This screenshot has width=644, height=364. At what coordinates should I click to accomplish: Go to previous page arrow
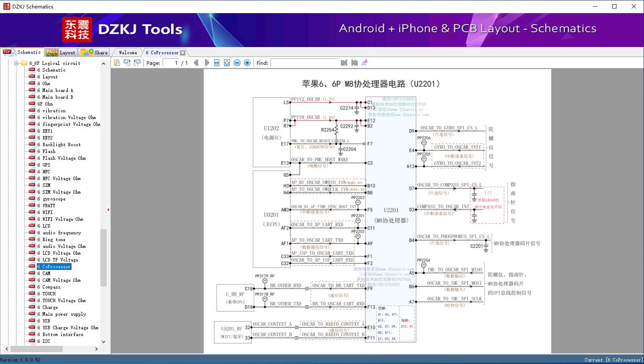196,63
